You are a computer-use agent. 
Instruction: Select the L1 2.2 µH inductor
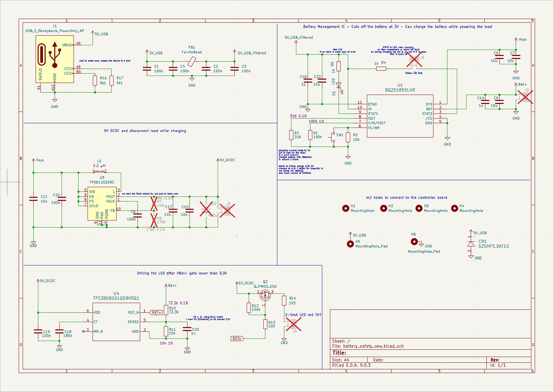tap(99, 172)
